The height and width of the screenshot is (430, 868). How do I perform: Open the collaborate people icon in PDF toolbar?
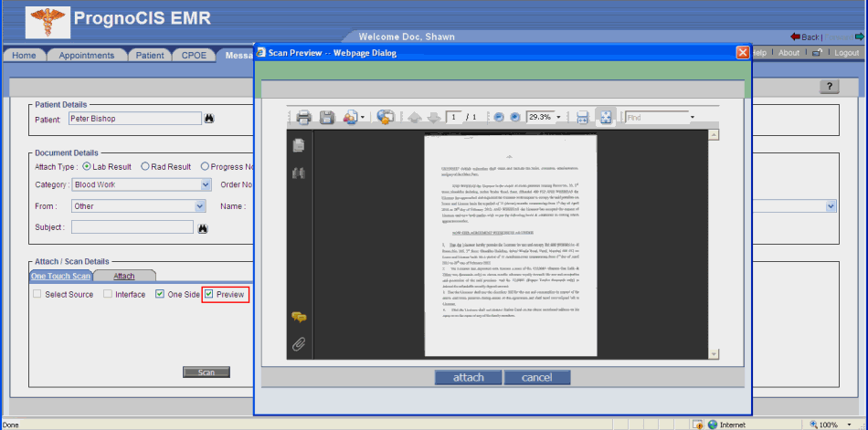pos(350,118)
